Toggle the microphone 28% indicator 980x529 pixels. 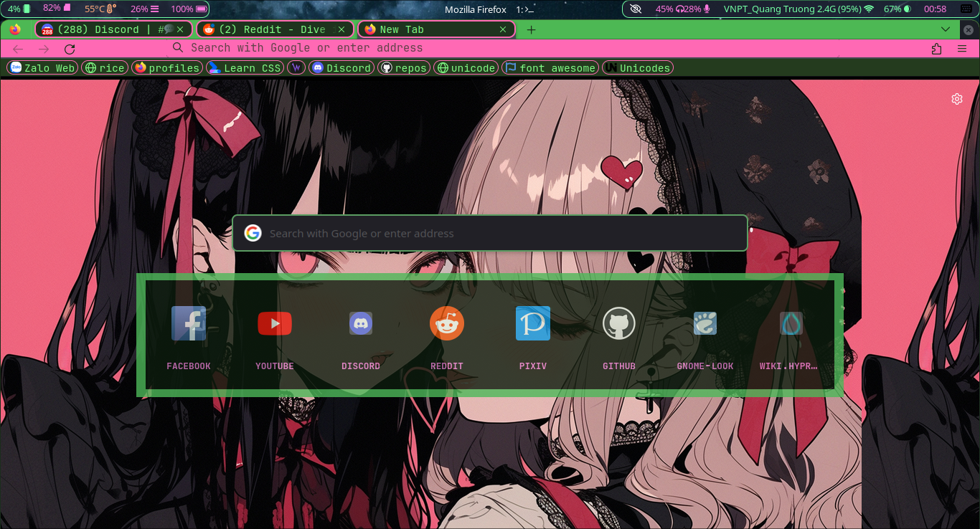[x=697, y=9]
